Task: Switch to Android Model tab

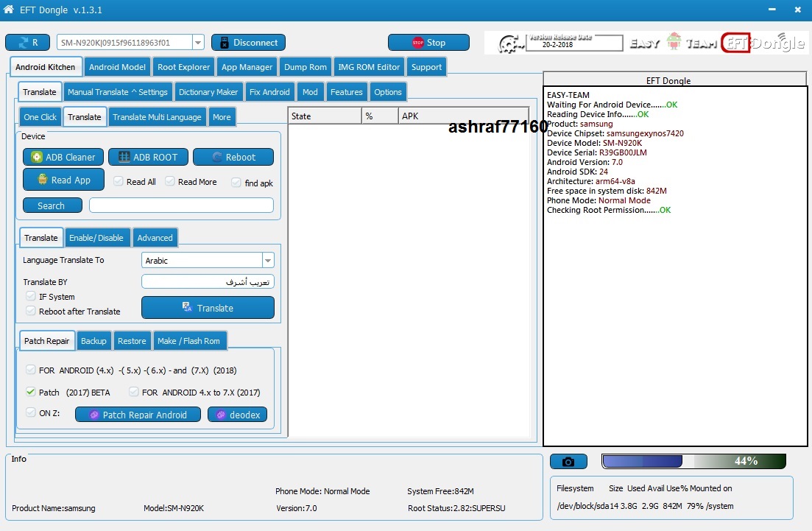Action: [x=117, y=67]
